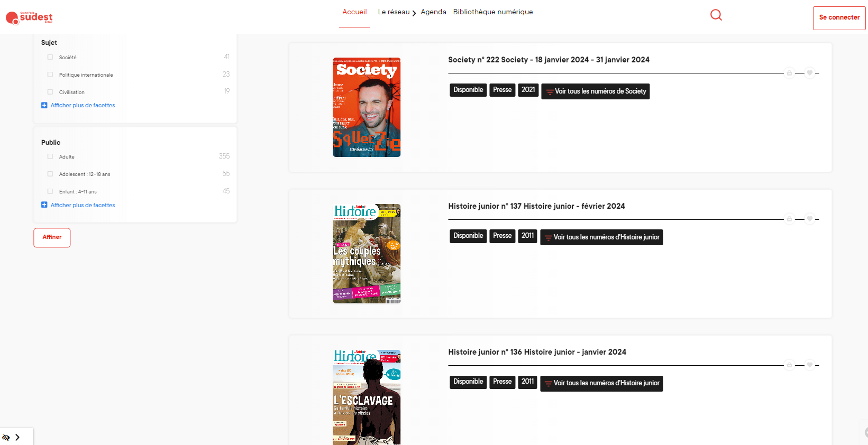Click Presse tag on Histoire junior n° 136
The width and height of the screenshot is (868, 445).
(502, 382)
